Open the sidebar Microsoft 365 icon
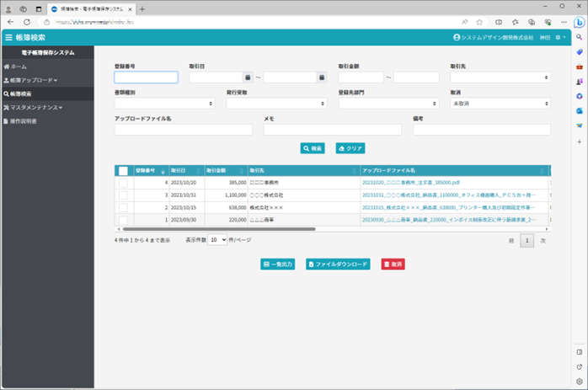 [x=580, y=96]
